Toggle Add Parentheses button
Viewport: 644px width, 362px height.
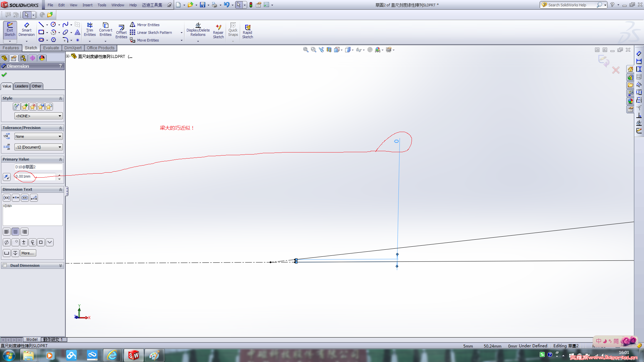(x=7, y=198)
